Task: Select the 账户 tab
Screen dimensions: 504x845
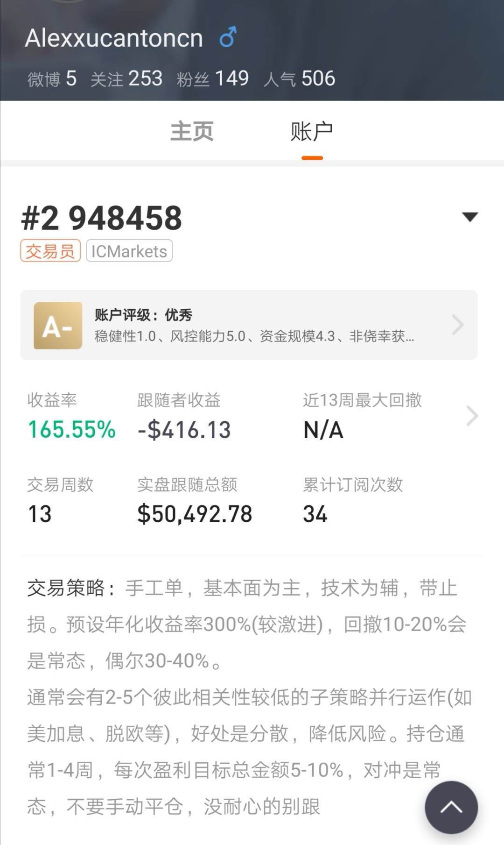Action: [x=312, y=131]
